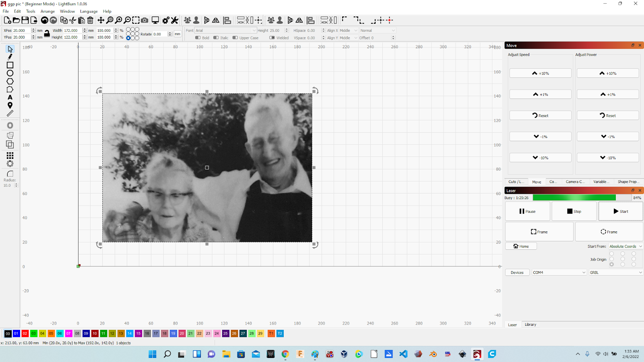Click the green job progress bar
Viewport: 644px width, 362px height.
[582, 197]
